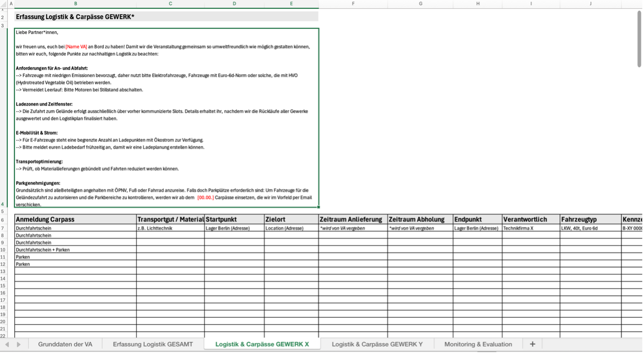The height and width of the screenshot is (354, 644).
Task: Open the Logistik & Carpässe GEWERK Y tab
Action: tap(377, 344)
